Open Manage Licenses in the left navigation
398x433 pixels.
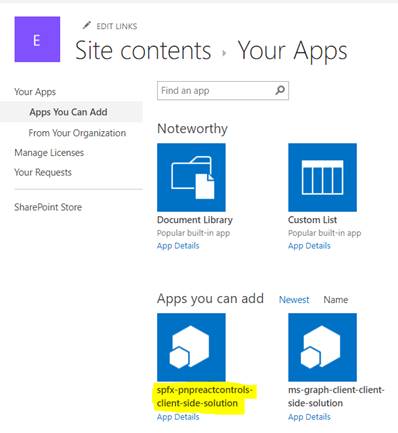click(49, 153)
